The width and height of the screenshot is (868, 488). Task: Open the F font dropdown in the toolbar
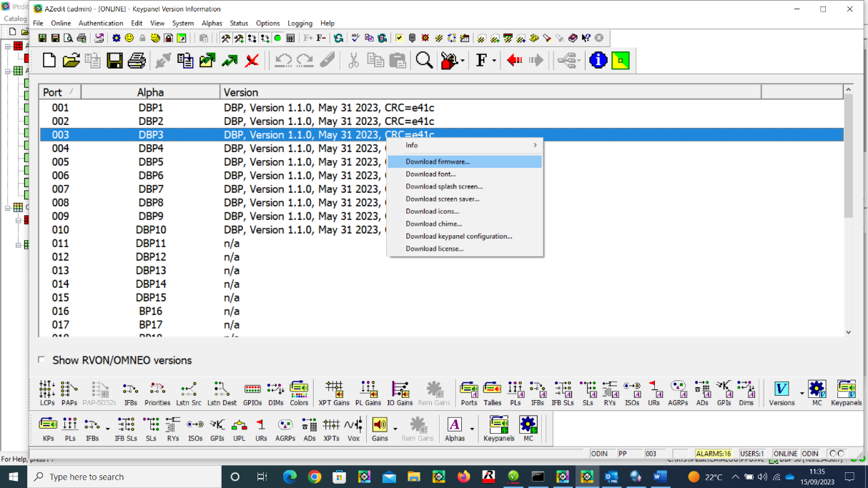(494, 60)
